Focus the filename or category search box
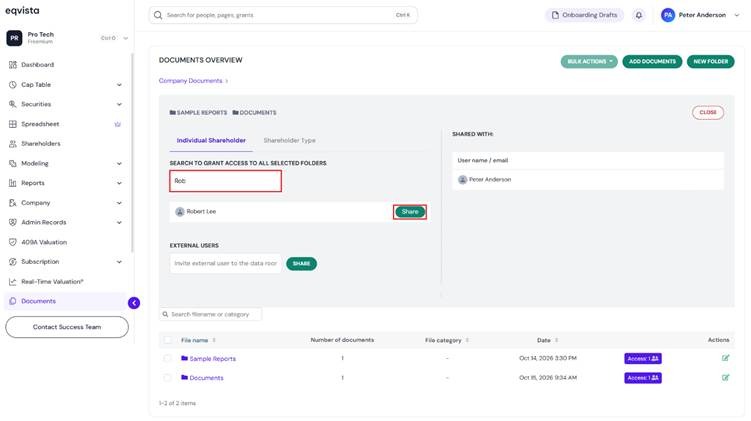751x421 pixels. 211,314
